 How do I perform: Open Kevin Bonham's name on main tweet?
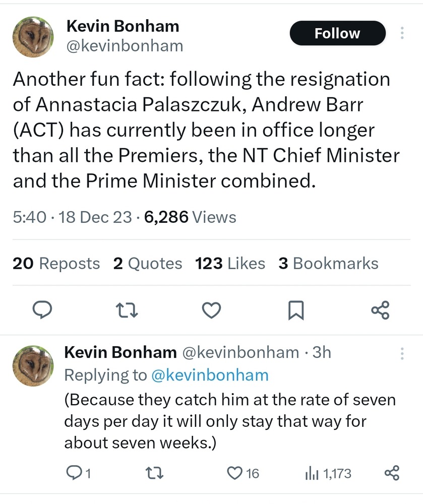pos(123,26)
